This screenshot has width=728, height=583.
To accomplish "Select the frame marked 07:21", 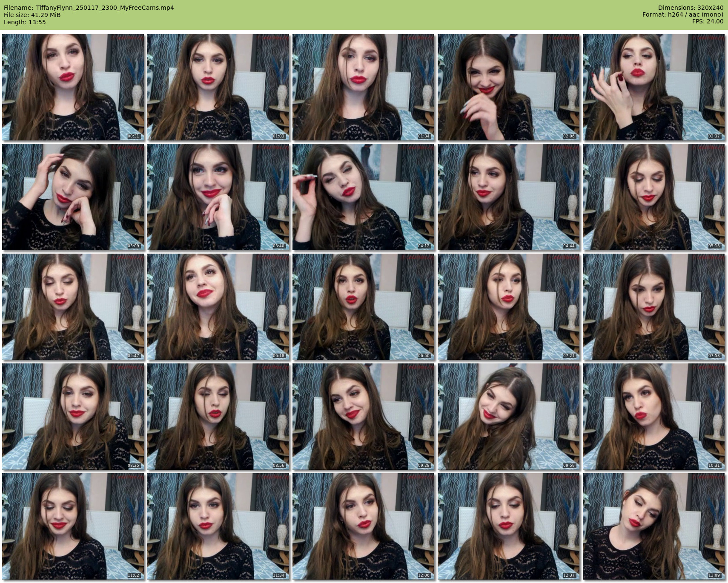I will tap(508, 307).
